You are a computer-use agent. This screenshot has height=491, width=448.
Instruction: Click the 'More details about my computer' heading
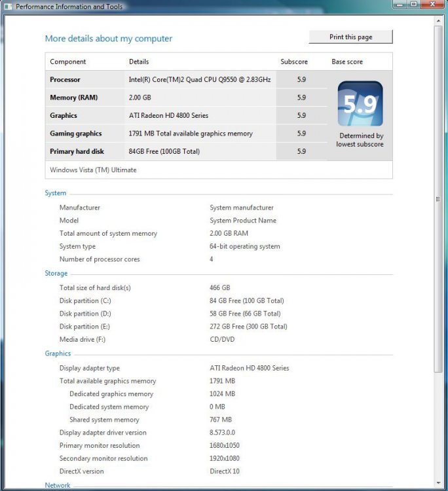pos(108,39)
